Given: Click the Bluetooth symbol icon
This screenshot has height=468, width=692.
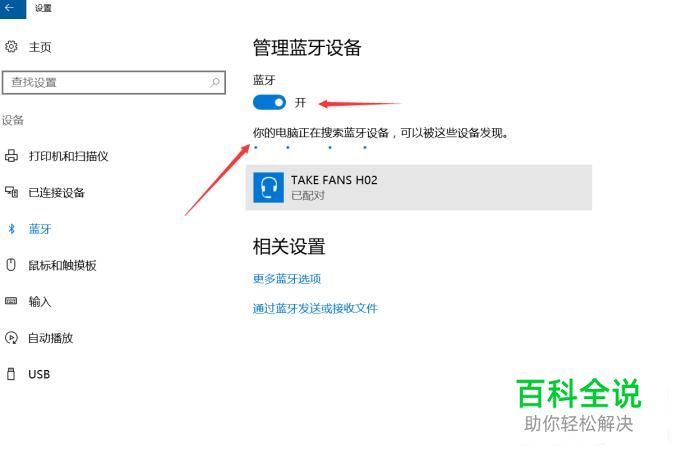Looking at the screenshot, I should coord(11,229).
